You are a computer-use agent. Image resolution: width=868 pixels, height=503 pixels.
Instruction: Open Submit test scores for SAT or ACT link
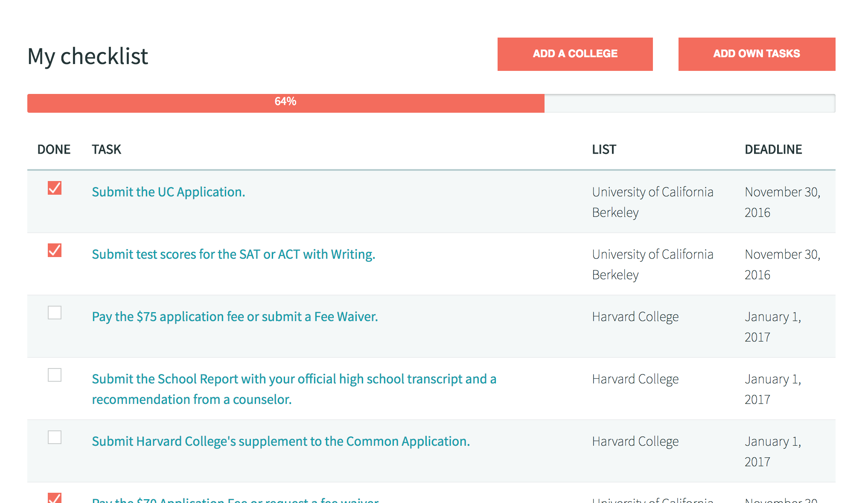point(233,254)
